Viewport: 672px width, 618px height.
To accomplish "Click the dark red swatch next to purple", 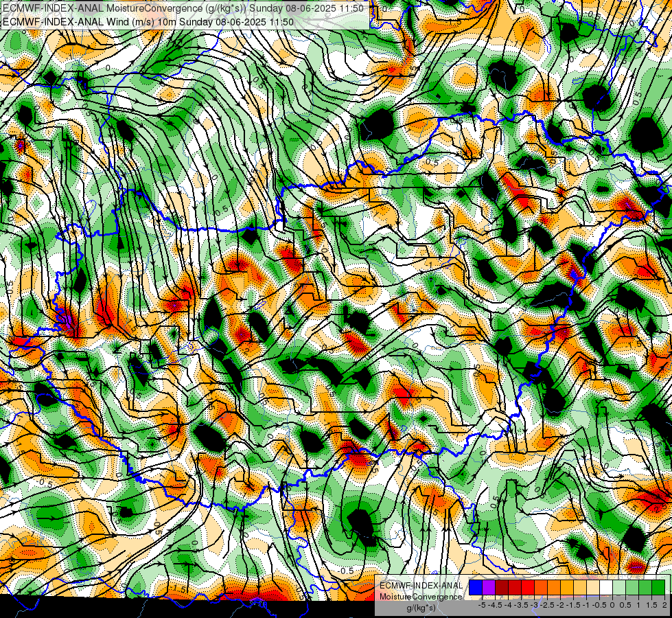I will 502,588.
